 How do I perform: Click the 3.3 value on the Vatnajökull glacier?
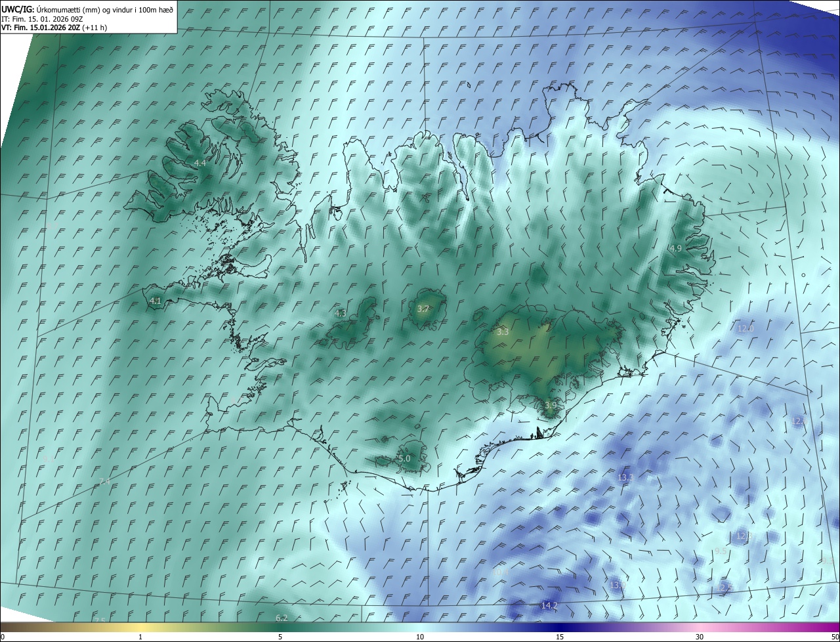[503, 332]
